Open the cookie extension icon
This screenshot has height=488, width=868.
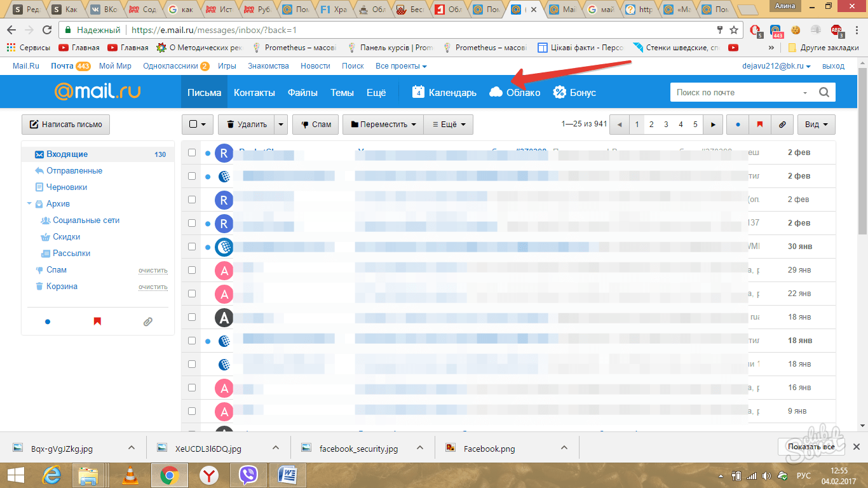click(x=796, y=30)
